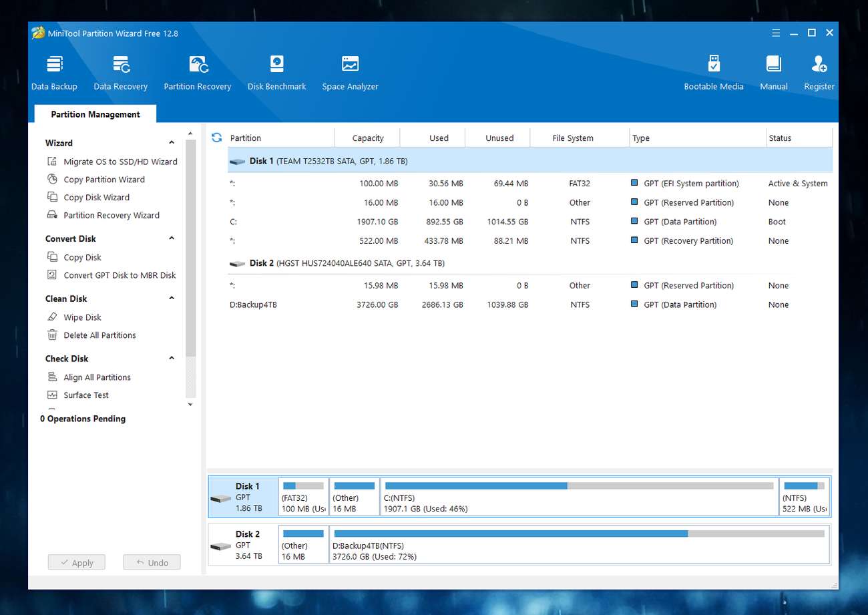Launch Data Recovery from toolbar
Screen dimensions: 868x615
(x=121, y=73)
